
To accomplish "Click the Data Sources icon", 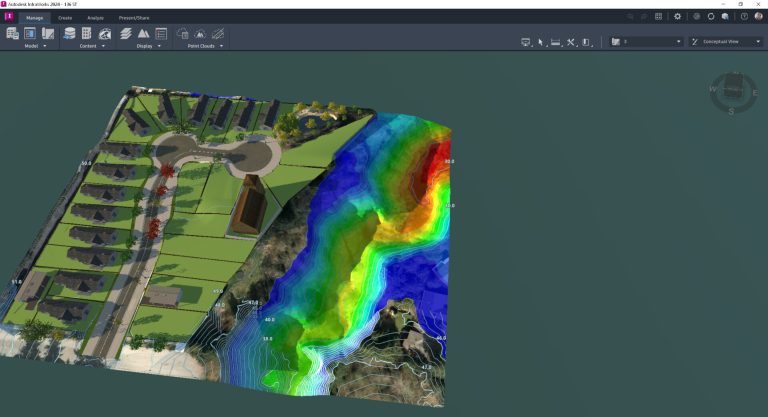I will (x=69, y=33).
